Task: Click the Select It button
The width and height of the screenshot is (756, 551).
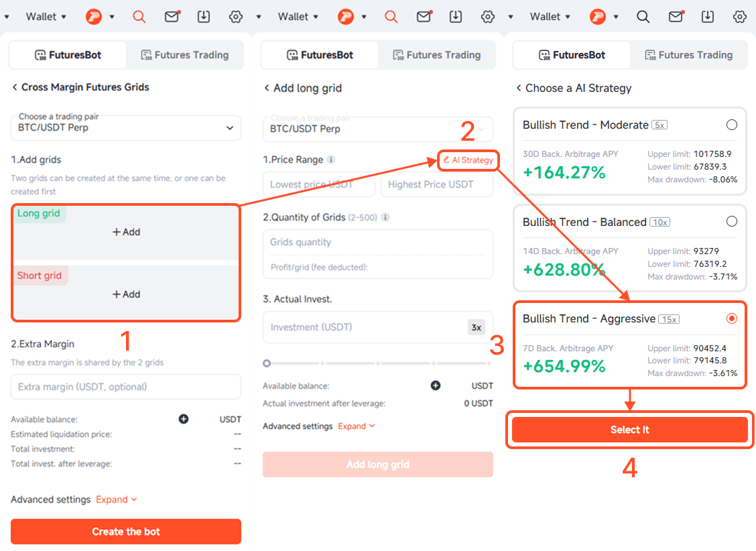Action: click(630, 430)
